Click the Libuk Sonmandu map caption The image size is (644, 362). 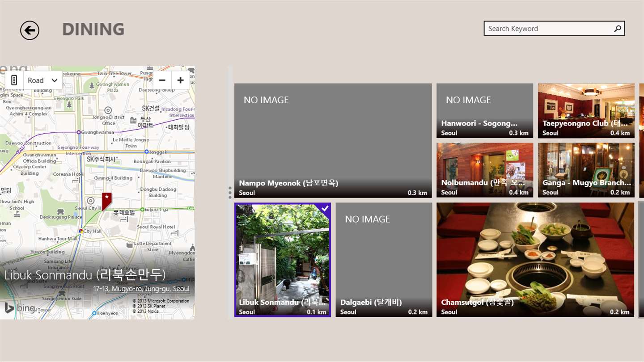tap(85, 274)
